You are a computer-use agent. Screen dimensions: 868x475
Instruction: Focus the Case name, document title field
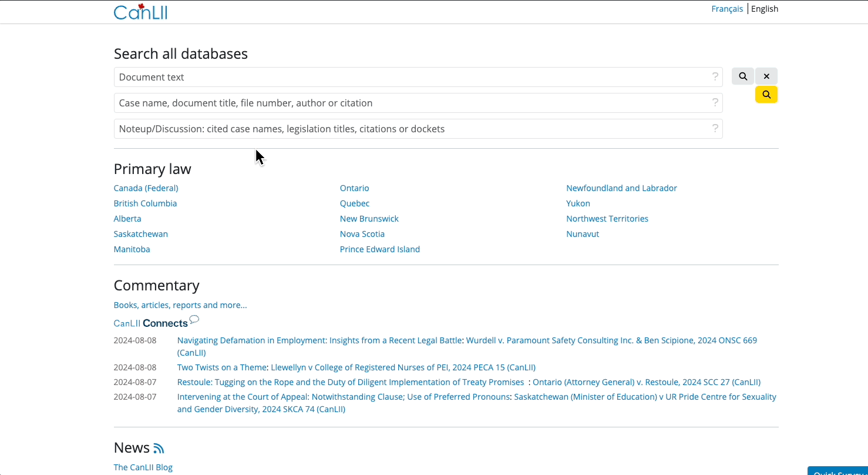pyautogui.click(x=418, y=103)
